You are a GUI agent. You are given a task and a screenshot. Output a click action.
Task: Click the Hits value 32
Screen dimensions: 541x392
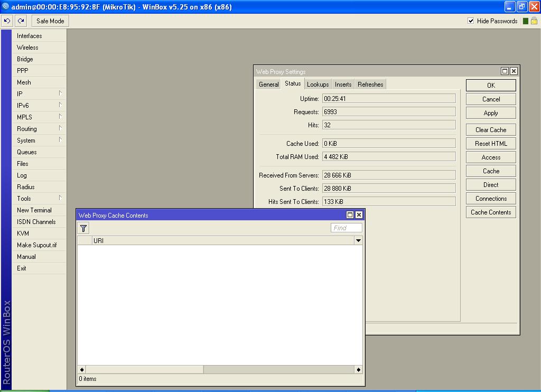pos(389,125)
